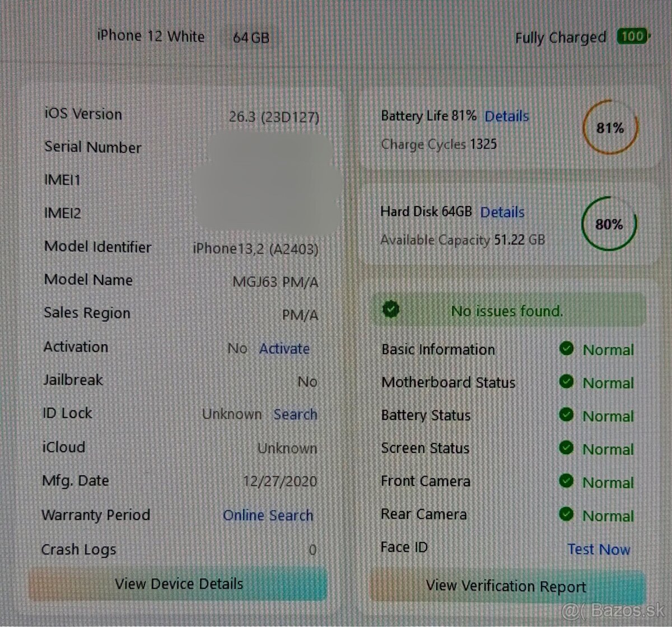
Task: Search the ID Lock status
Action: [x=295, y=414]
